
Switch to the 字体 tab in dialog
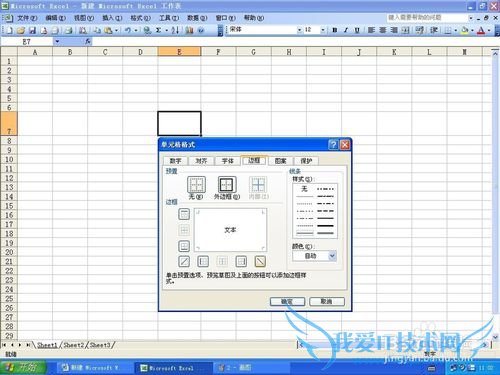pyautogui.click(x=228, y=161)
